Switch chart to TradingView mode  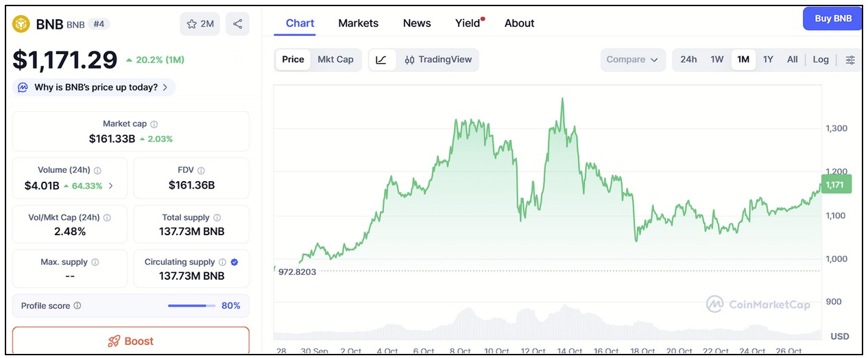click(x=438, y=60)
